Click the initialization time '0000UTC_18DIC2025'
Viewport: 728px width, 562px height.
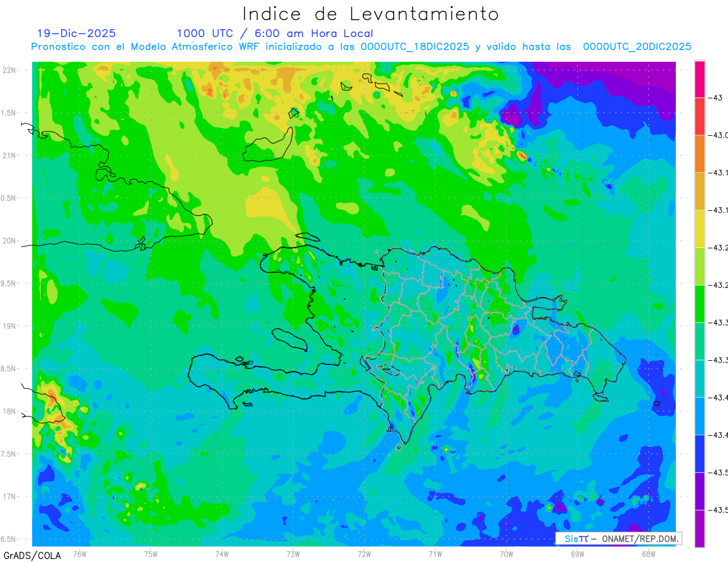[416, 47]
